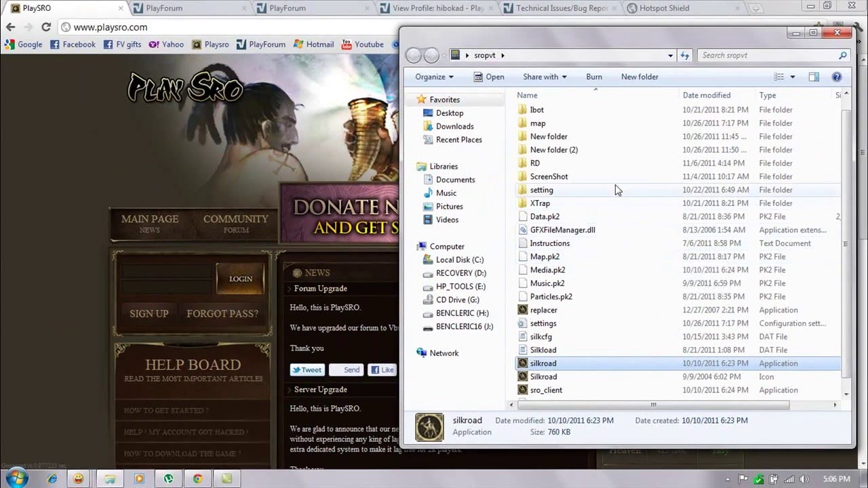868x488 pixels.
Task: Go back in the Chrome browser
Action: (10, 27)
